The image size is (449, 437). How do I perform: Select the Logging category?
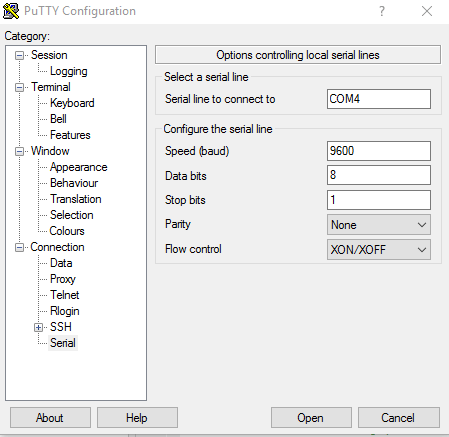click(69, 71)
